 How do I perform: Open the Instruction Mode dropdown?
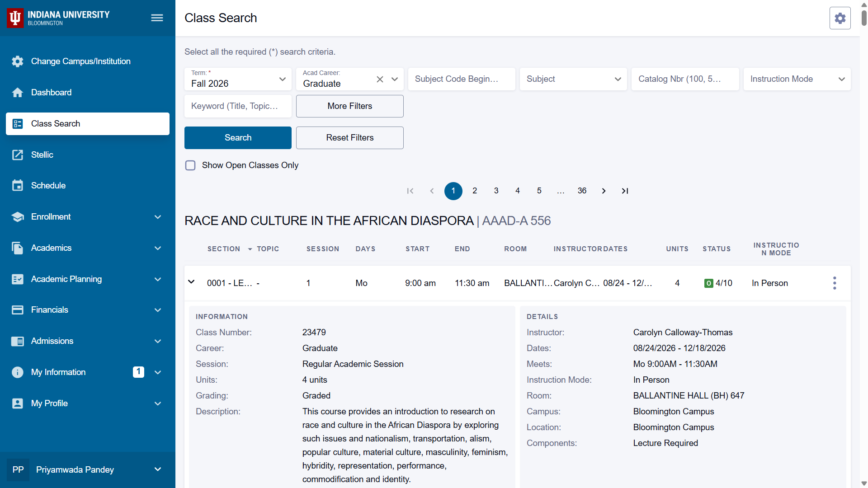(797, 79)
